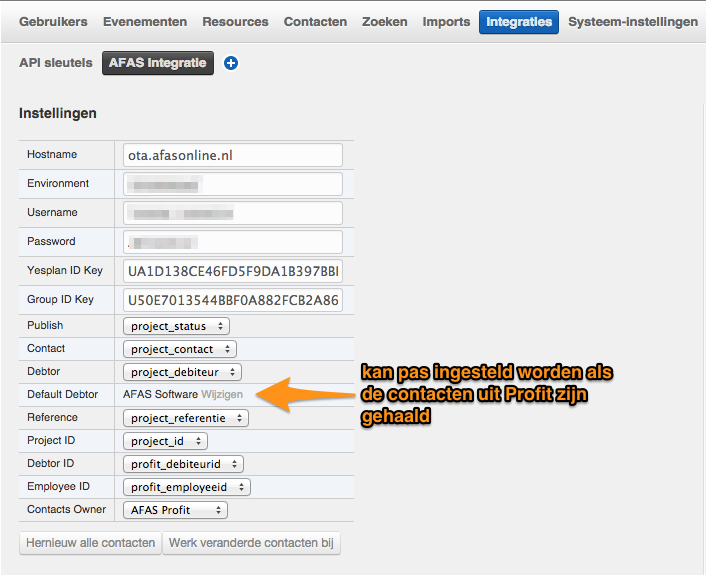Open the API sleutels sub-tab
The height and width of the screenshot is (575, 706).
[56, 63]
